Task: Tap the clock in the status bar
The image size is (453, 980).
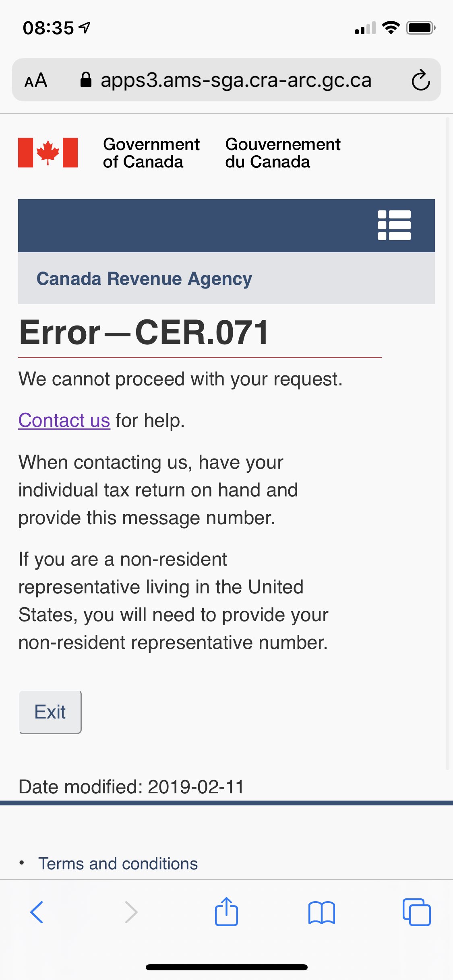Action: click(48, 28)
